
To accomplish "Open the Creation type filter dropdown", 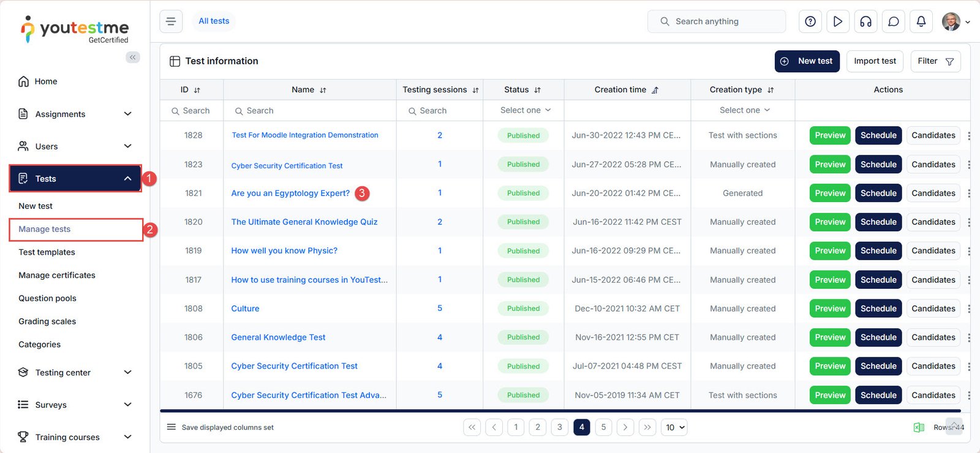I will click(x=744, y=110).
